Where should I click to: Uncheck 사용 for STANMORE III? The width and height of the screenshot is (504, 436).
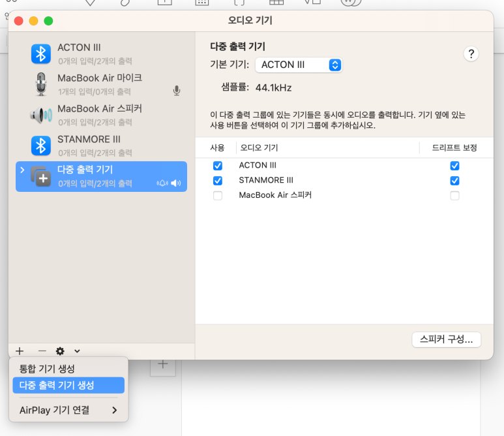[x=218, y=181]
